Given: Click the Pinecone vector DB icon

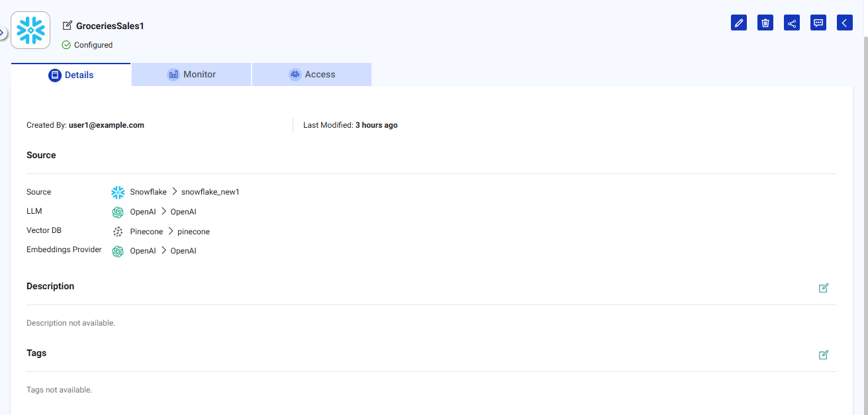Looking at the screenshot, I should pos(118,232).
